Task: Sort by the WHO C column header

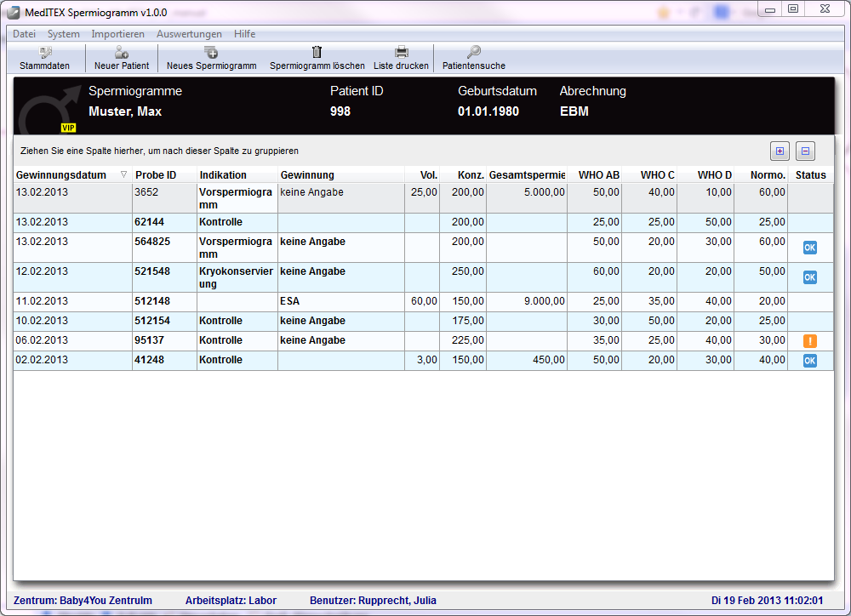Action: click(x=649, y=174)
